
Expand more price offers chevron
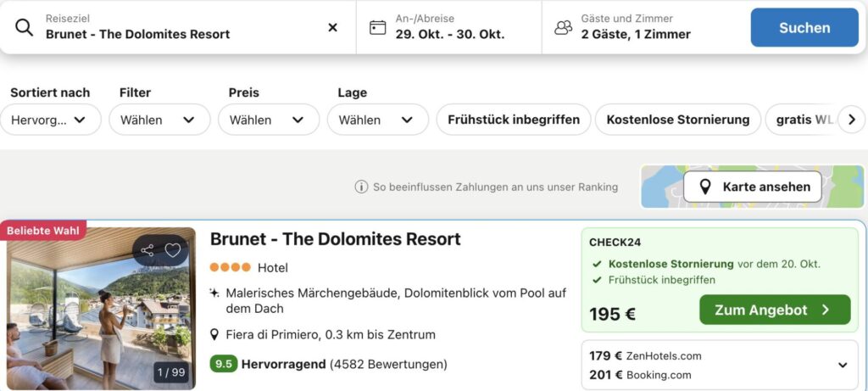pyautogui.click(x=843, y=365)
